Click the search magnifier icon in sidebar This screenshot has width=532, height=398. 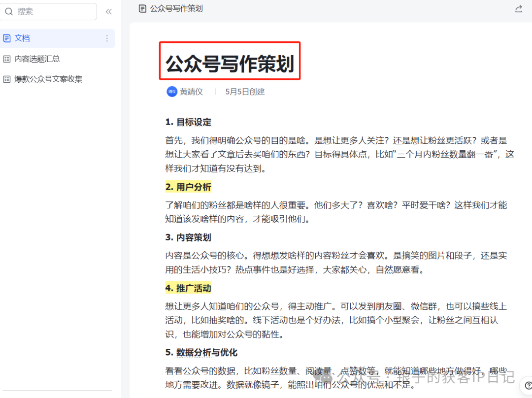coord(8,11)
